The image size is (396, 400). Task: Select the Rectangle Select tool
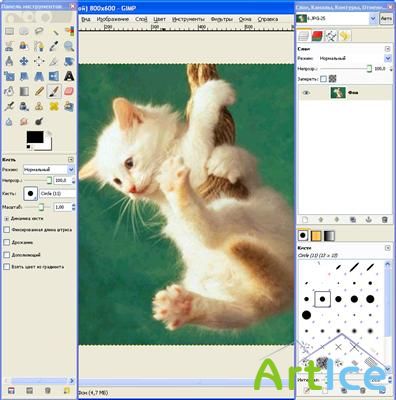pos(9,31)
